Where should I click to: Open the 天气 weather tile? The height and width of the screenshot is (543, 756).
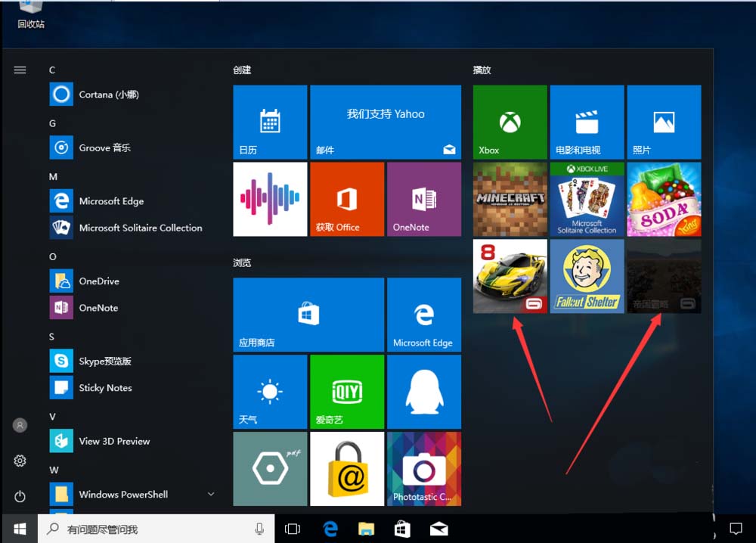click(x=270, y=392)
